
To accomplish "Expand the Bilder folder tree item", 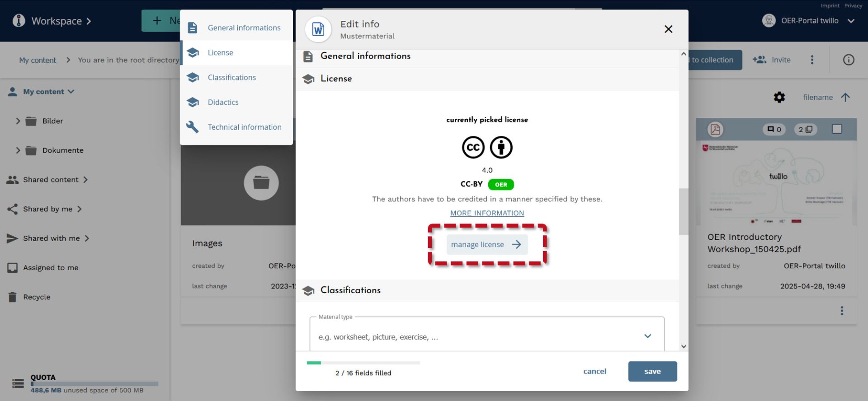I will [x=18, y=121].
